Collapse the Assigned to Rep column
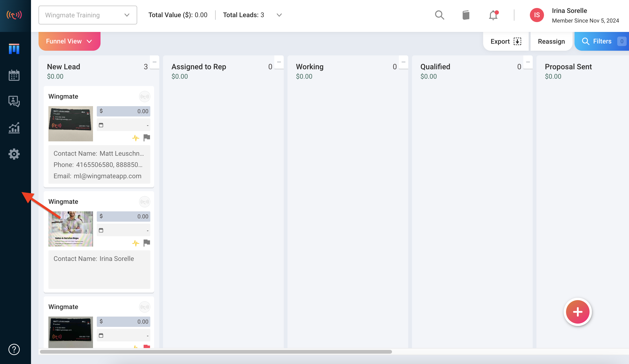This screenshot has width=629, height=364. click(279, 62)
